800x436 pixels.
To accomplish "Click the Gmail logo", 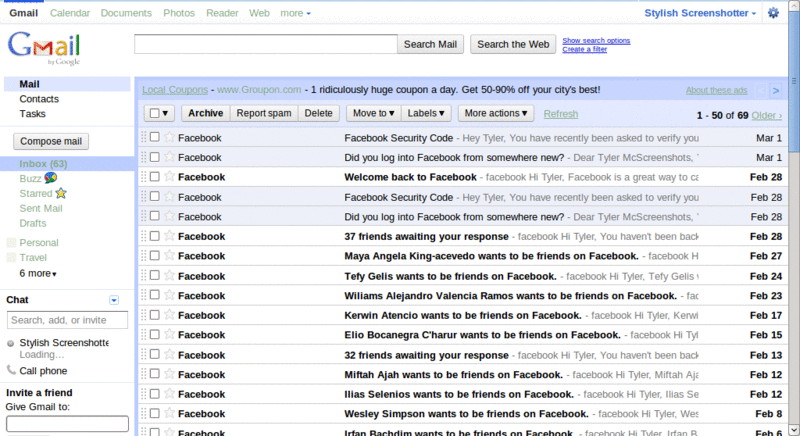I will coord(44,47).
